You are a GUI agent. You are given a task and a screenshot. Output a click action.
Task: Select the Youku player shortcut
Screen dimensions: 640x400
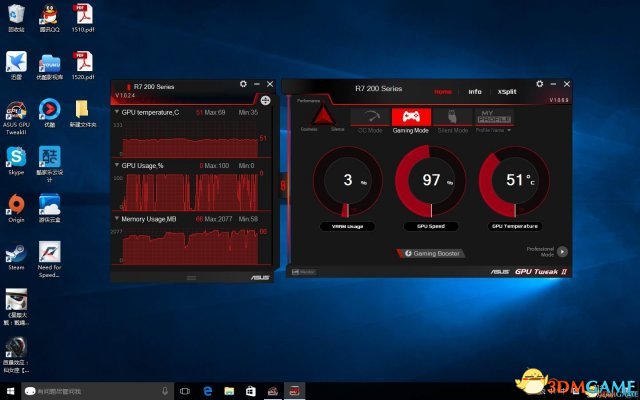[49, 113]
